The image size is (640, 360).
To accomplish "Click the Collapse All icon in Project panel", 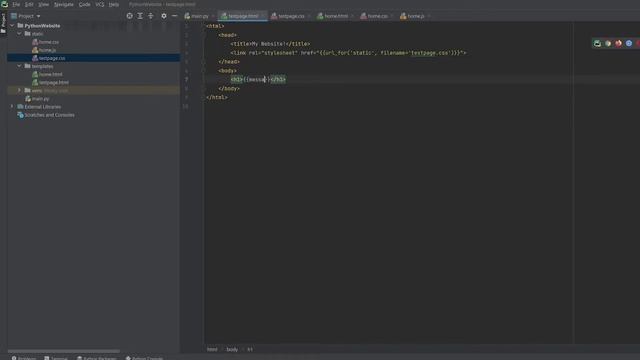I will point(151,16).
